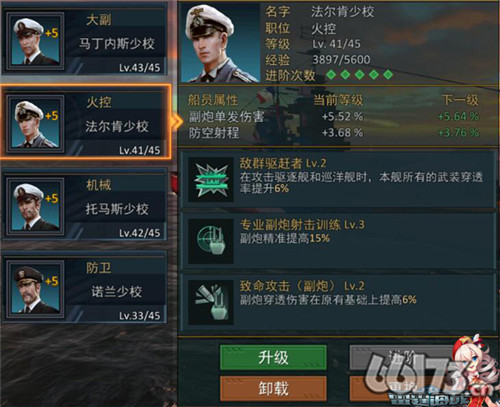Click the 致命攻击（副炮）skill icon
The height and width of the screenshot is (407, 500).
(x=211, y=302)
